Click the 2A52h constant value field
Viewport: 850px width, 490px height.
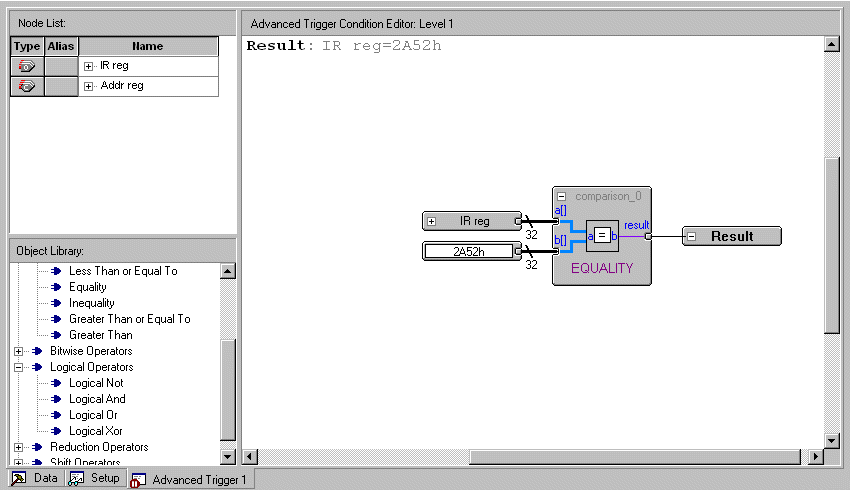click(468, 252)
